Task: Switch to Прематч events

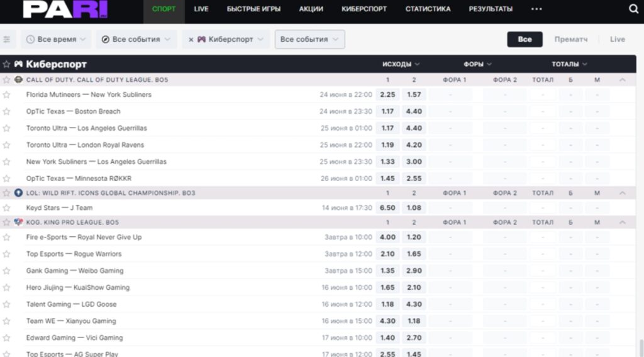Action: pyautogui.click(x=571, y=40)
